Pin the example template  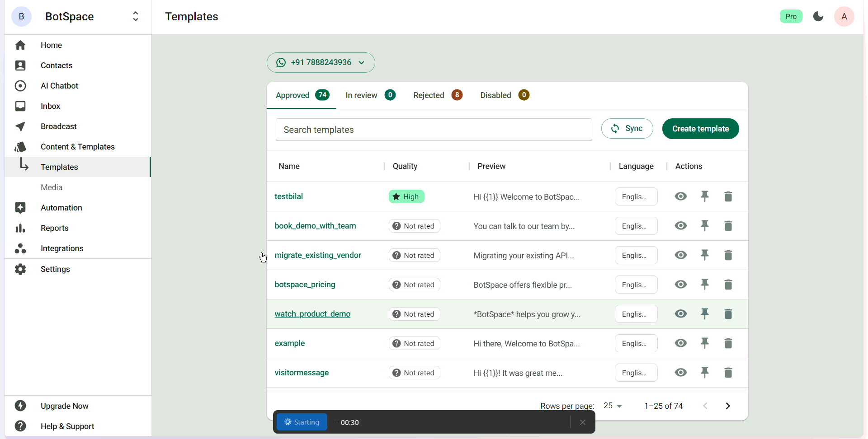(705, 343)
